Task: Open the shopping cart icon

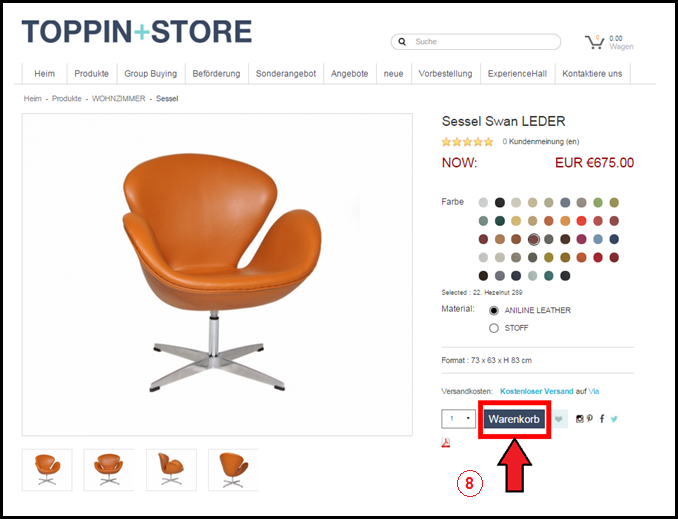Action: tap(595, 42)
